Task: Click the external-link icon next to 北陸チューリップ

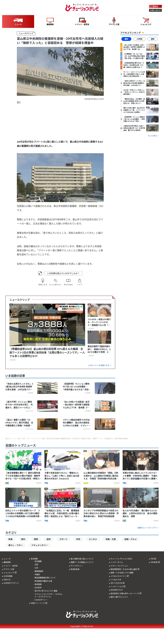Action: tap(46, 603)
